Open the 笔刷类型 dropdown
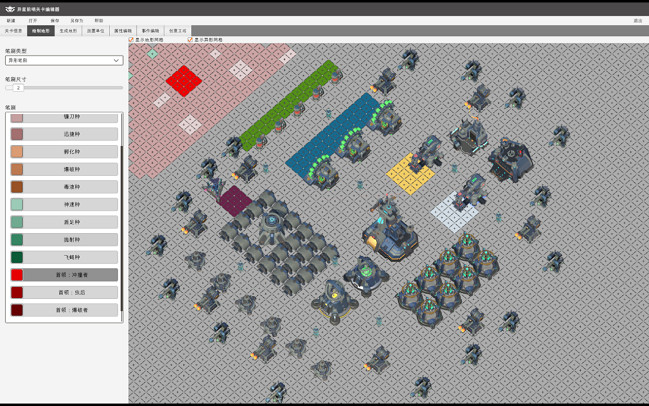Viewport: 649px width, 406px height. (x=64, y=60)
